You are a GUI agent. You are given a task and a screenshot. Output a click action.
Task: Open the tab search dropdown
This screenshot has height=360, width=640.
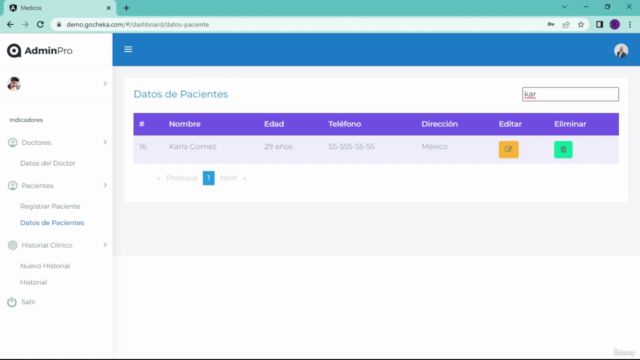pyautogui.click(x=564, y=7)
